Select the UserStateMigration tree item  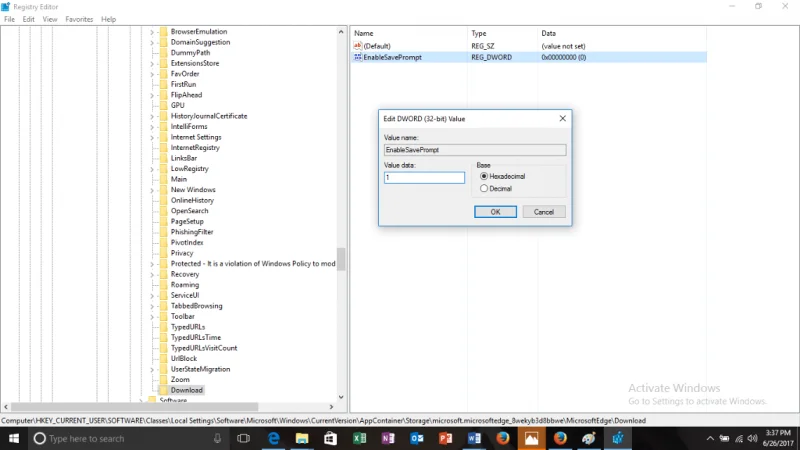201,369
